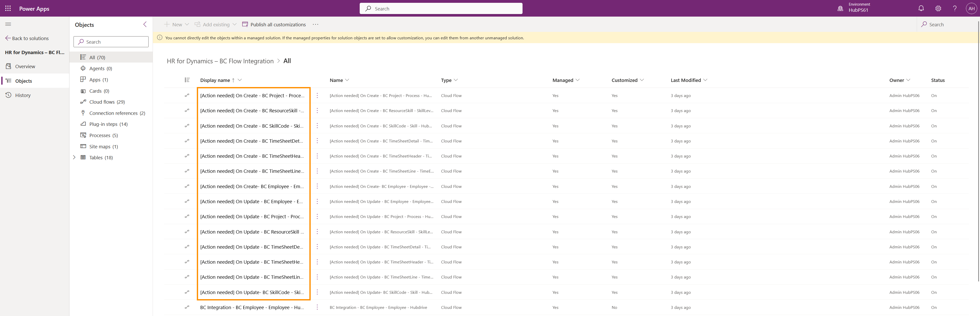980x316 pixels.
Task: Click the list view icon in the header
Action: [187, 80]
